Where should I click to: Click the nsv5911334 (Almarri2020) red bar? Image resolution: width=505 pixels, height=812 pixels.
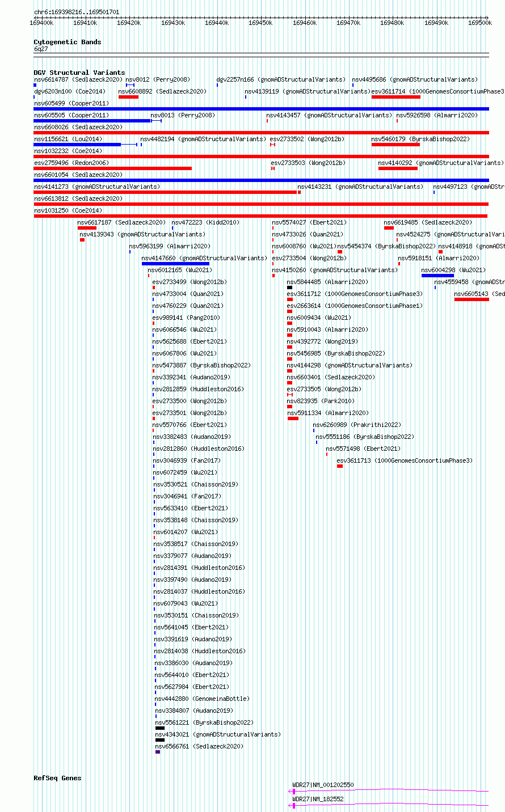pyautogui.click(x=293, y=418)
